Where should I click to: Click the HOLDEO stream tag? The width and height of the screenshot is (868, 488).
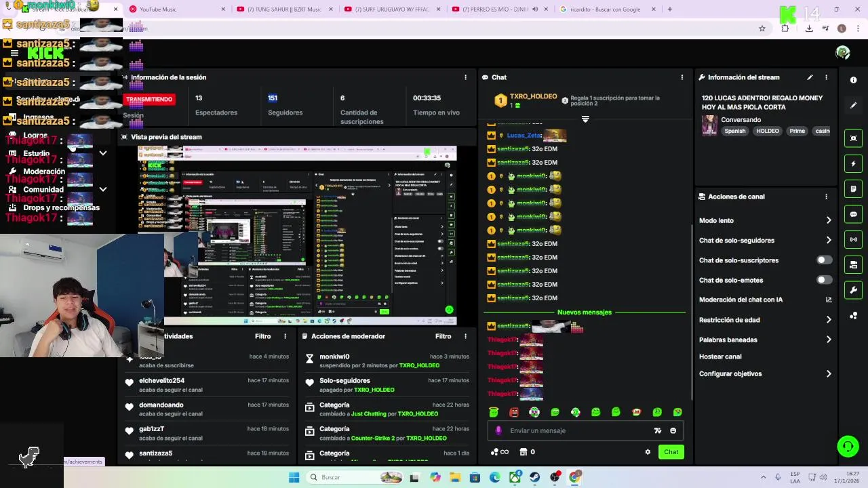coord(768,131)
